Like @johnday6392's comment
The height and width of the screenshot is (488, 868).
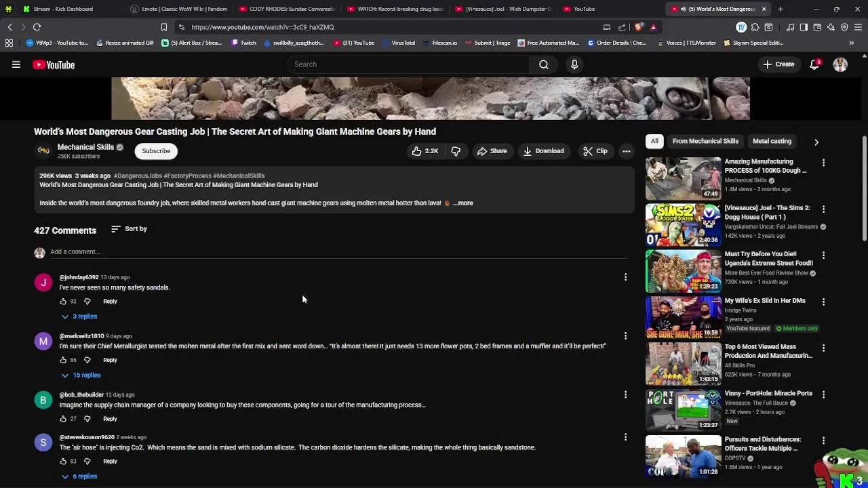(63, 302)
